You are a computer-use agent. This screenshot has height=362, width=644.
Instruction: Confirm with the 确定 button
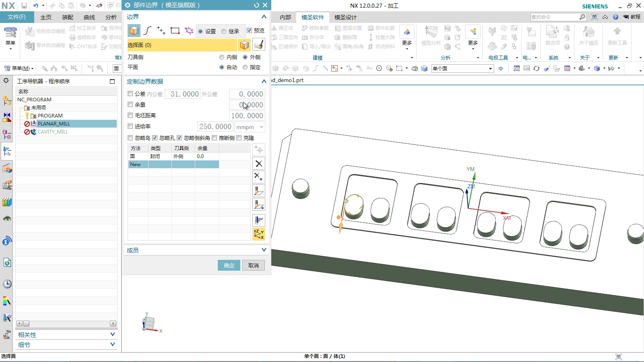[229, 265]
